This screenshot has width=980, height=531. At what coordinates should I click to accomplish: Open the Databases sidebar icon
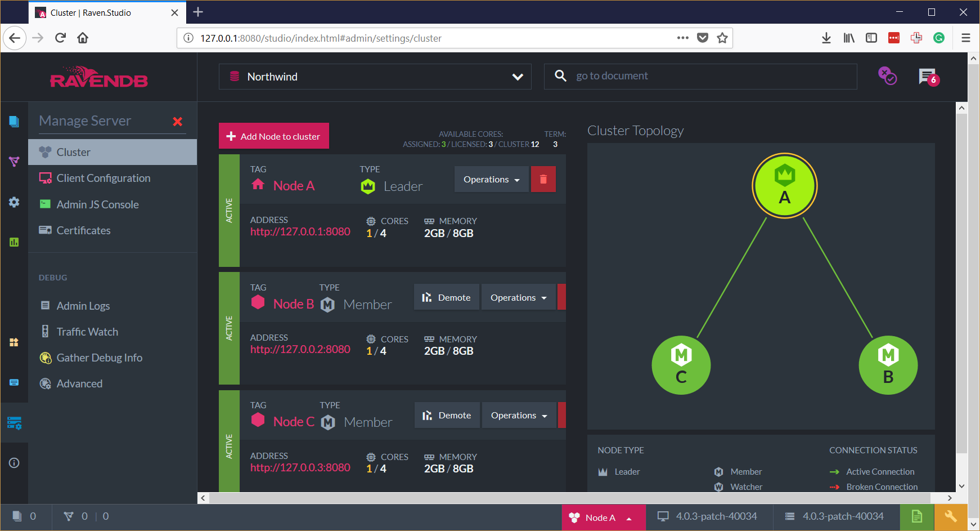tap(14, 342)
